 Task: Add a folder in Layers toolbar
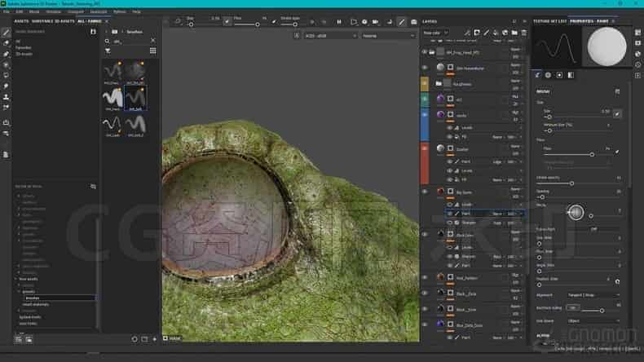(x=514, y=33)
